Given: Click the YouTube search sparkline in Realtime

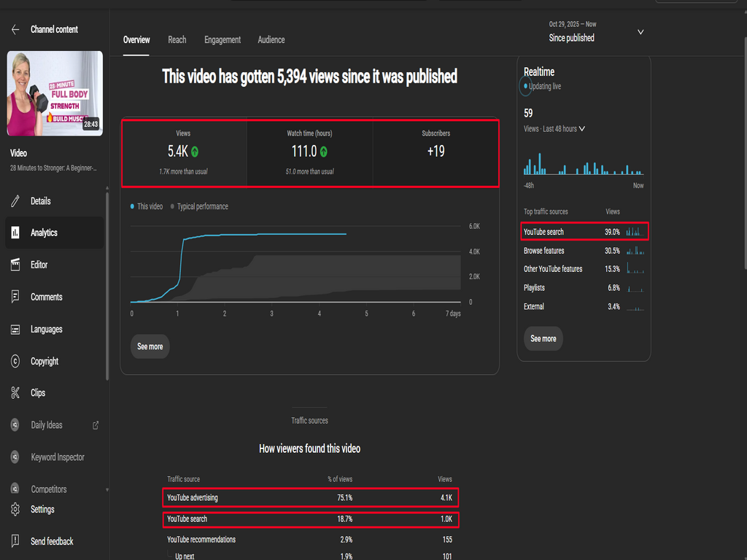Looking at the screenshot, I should (x=635, y=232).
